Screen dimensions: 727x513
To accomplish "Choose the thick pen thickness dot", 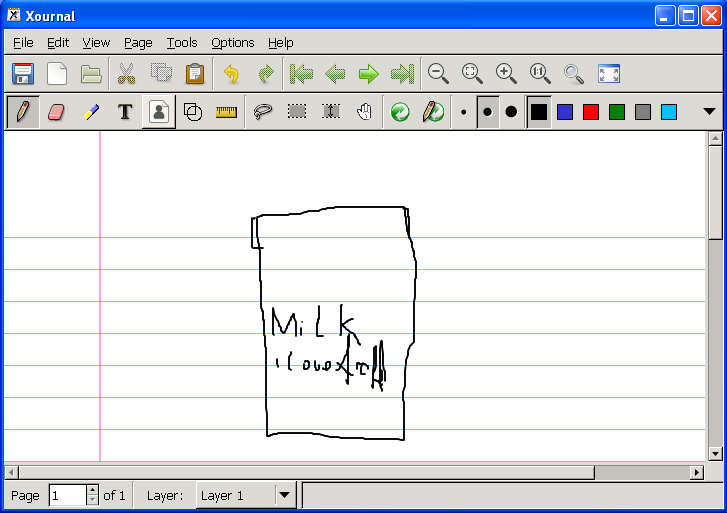I will pyautogui.click(x=511, y=112).
